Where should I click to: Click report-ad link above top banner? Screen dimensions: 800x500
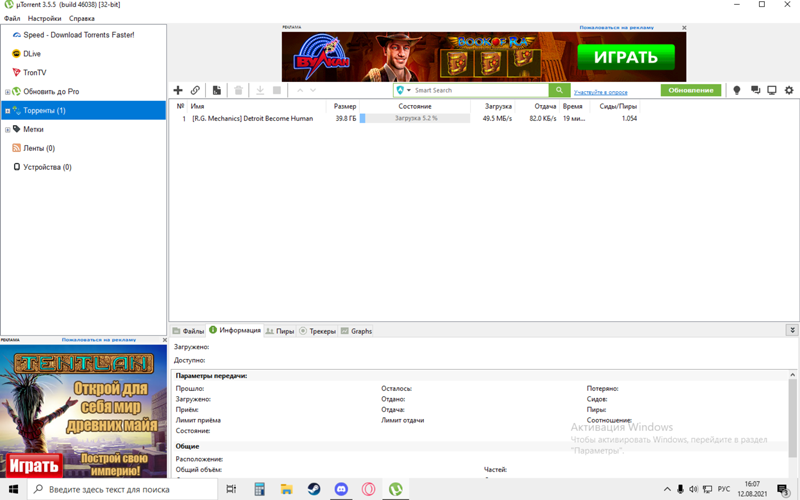(x=616, y=28)
